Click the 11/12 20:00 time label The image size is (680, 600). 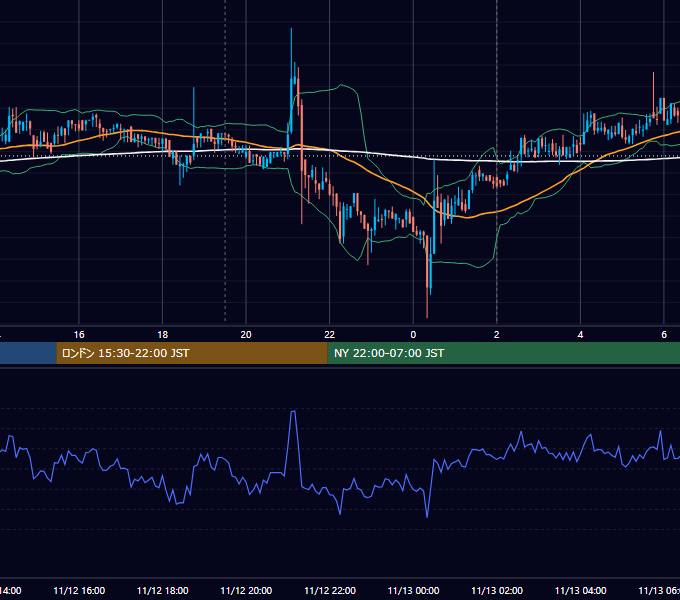(x=246, y=590)
